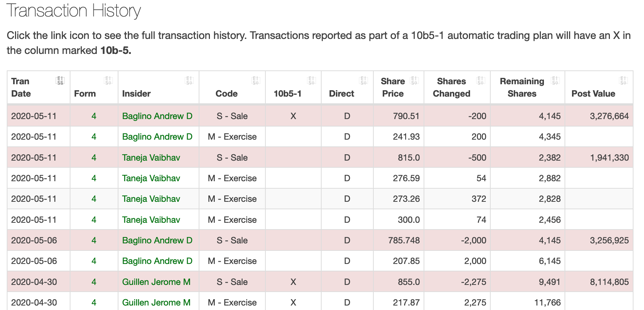Open Baglino Andrew D link in 790.51 row
The width and height of the screenshot is (644, 310).
point(157,116)
